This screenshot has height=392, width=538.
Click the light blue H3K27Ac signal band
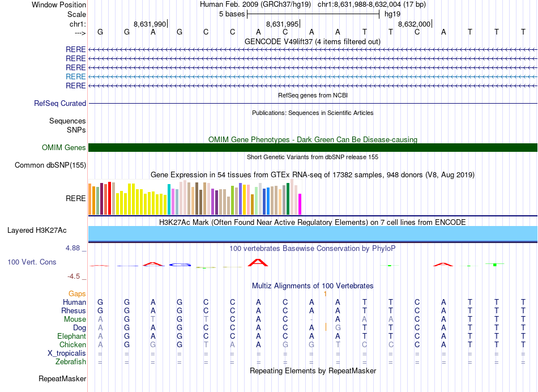click(x=313, y=234)
